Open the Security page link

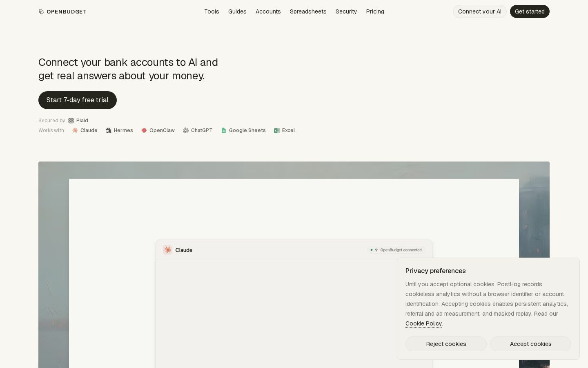click(x=346, y=11)
